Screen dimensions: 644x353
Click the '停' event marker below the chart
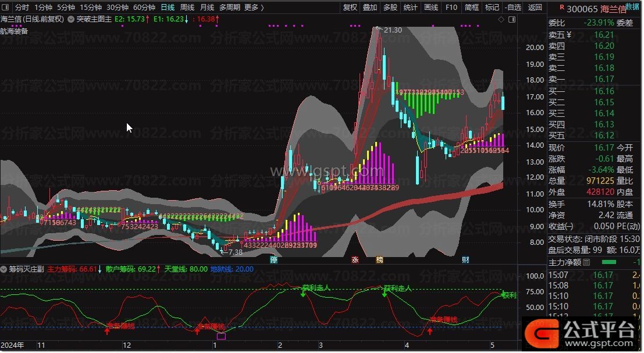274,260
